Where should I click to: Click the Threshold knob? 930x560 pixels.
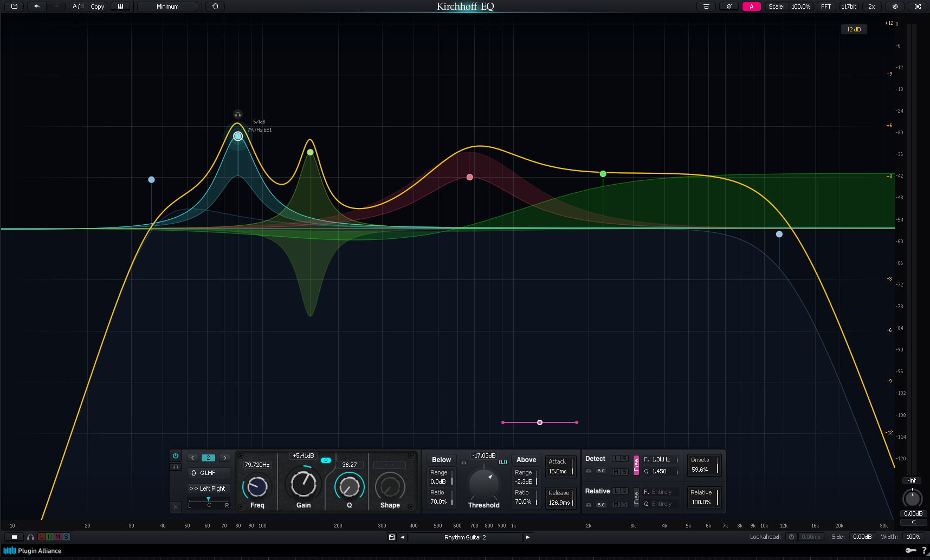coord(483,484)
